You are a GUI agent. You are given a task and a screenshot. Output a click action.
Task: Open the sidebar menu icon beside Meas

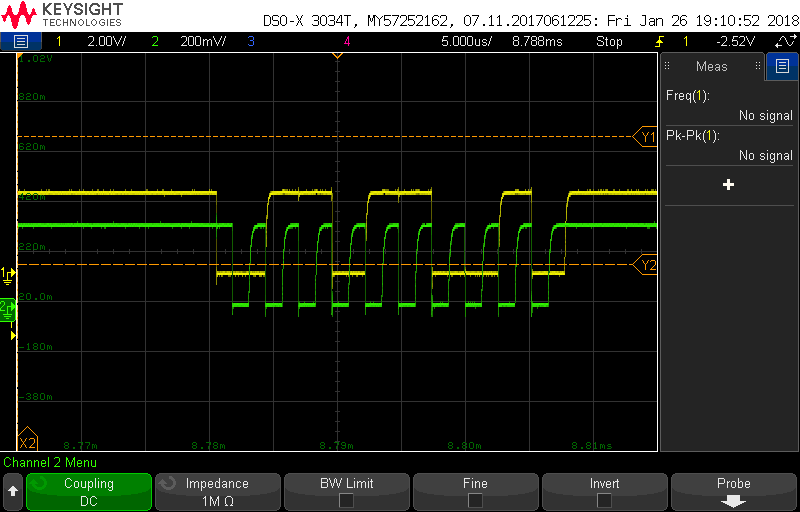pyautogui.click(x=782, y=66)
